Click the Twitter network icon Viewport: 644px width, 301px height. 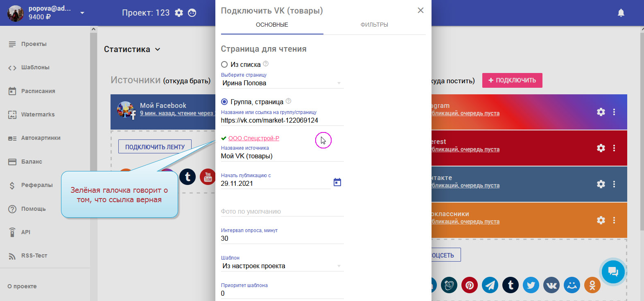click(531, 285)
